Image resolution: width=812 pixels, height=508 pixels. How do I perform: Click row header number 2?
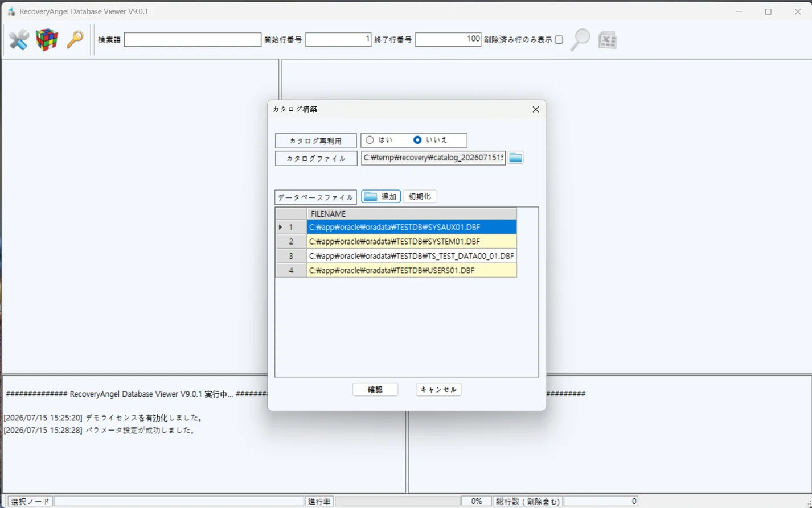click(x=291, y=242)
